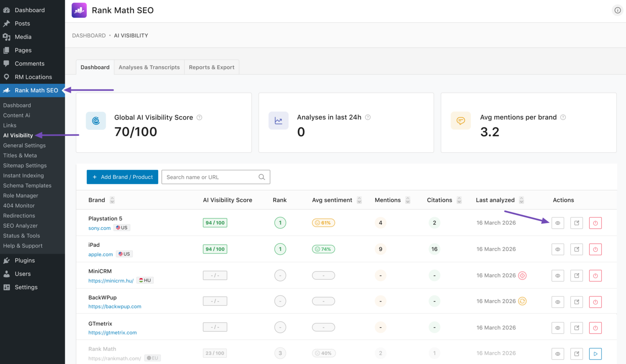Click the speech bubble icon on Avg mentions card
The image size is (626, 364).
[x=461, y=121]
